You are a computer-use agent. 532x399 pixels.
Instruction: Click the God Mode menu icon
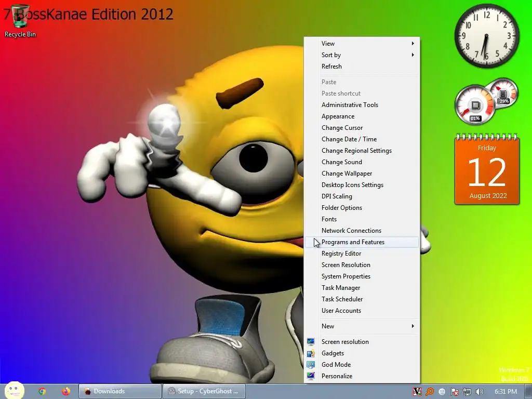[x=311, y=365]
